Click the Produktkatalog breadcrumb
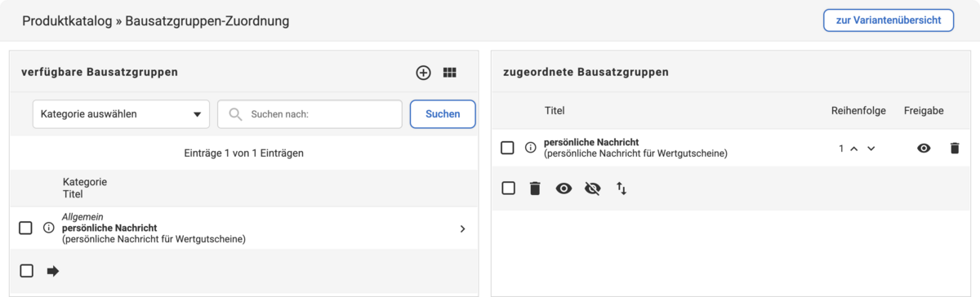980x297 pixels. (68, 21)
